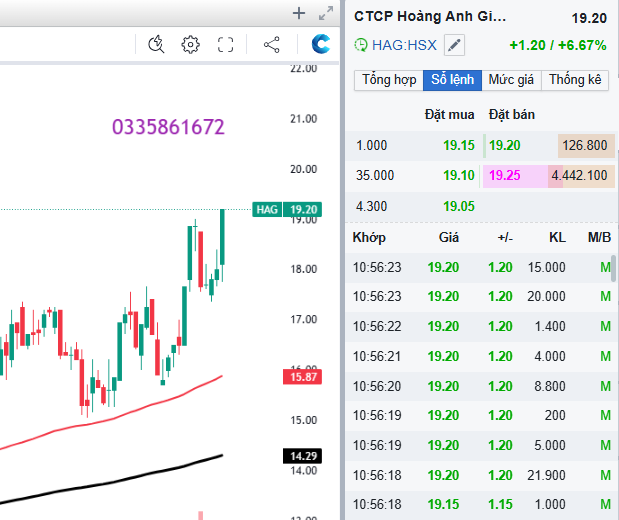Select the 10:56:20 trade row
619x520 pixels.
pos(480,386)
